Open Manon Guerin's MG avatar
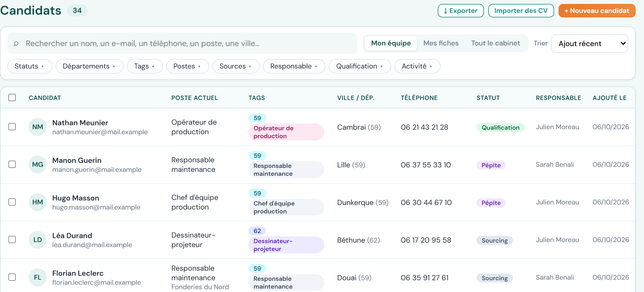Image resolution: width=644 pixels, height=292 pixels. coord(38,165)
